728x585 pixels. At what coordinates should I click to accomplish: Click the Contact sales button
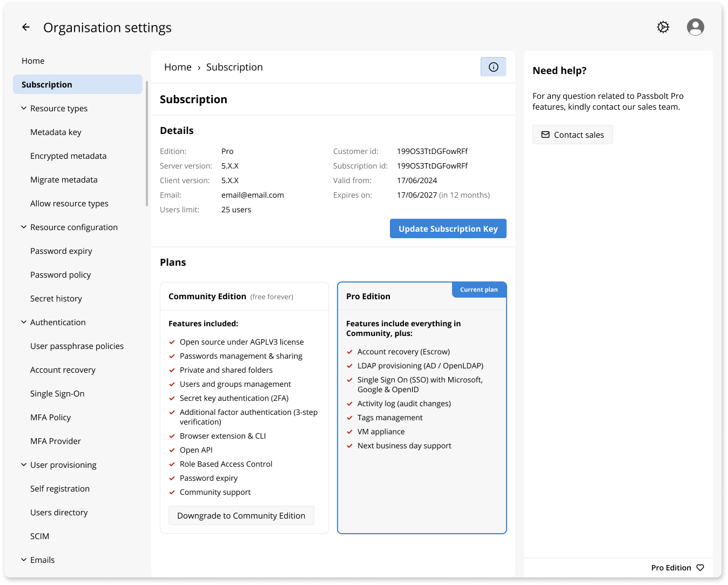(x=572, y=135)
